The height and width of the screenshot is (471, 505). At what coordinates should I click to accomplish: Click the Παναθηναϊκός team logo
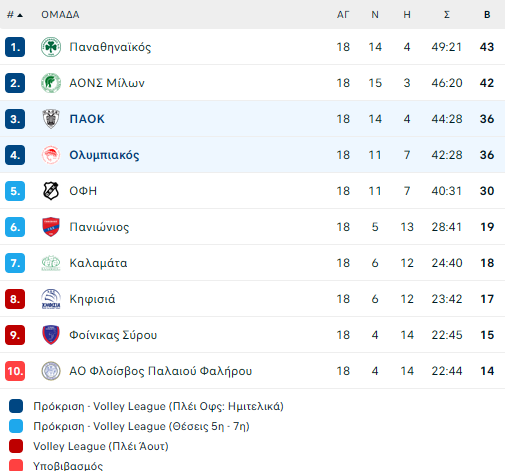click(51, 47)
